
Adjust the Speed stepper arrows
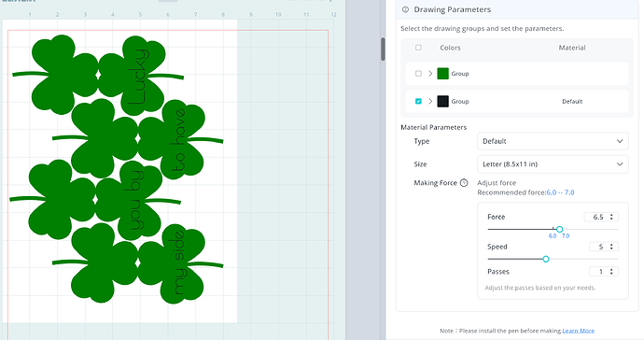pos(611,247)
